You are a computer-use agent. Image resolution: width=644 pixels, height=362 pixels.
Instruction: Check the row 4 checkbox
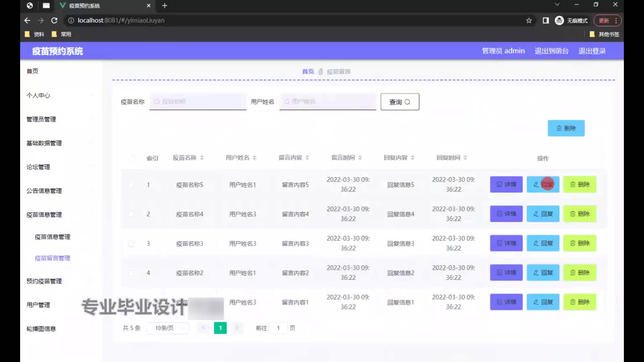(131, 273)
